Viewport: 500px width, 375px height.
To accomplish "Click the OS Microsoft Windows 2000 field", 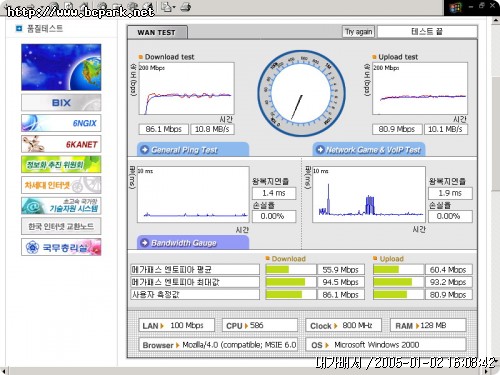I will tap(386, 345).
